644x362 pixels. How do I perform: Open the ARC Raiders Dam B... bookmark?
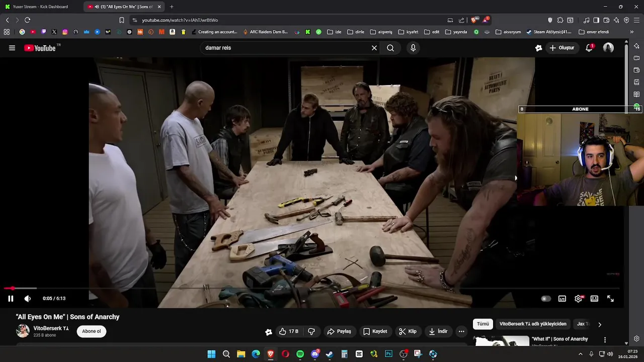[265, 32]
